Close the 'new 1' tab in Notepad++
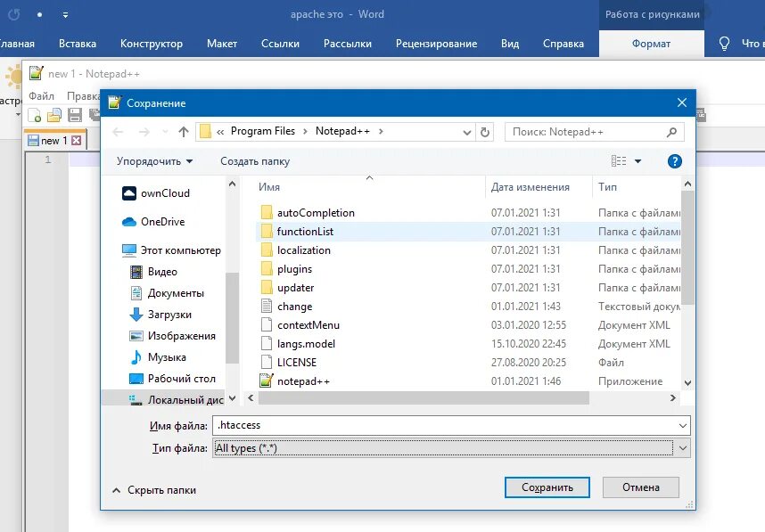The width and height of the screenshot is (765, 532). 76,141
